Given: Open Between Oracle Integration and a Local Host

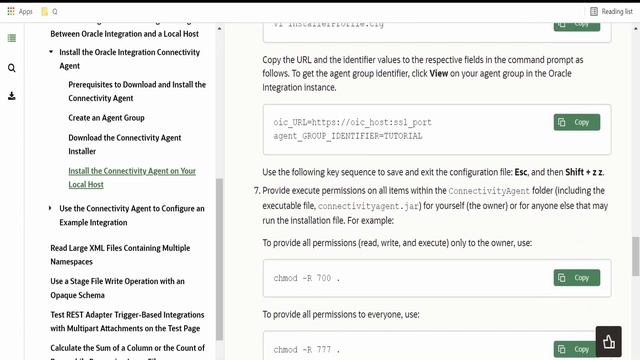Looking at the screenshot, I should pyautogui.click(x=124, y=34).
